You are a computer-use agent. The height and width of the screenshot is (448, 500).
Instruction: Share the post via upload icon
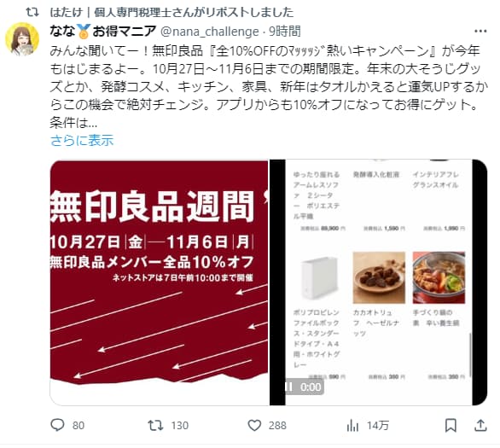(480, 425)
